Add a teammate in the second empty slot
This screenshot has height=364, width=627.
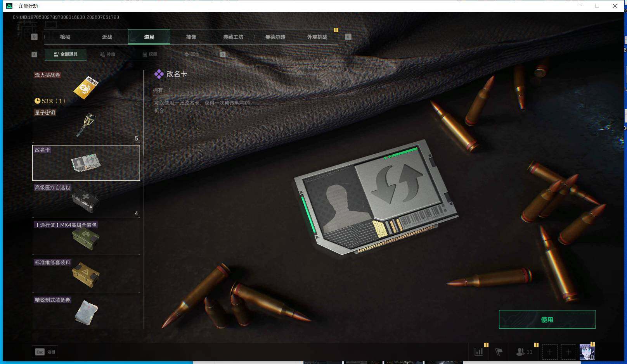click(x=568, y=352)
